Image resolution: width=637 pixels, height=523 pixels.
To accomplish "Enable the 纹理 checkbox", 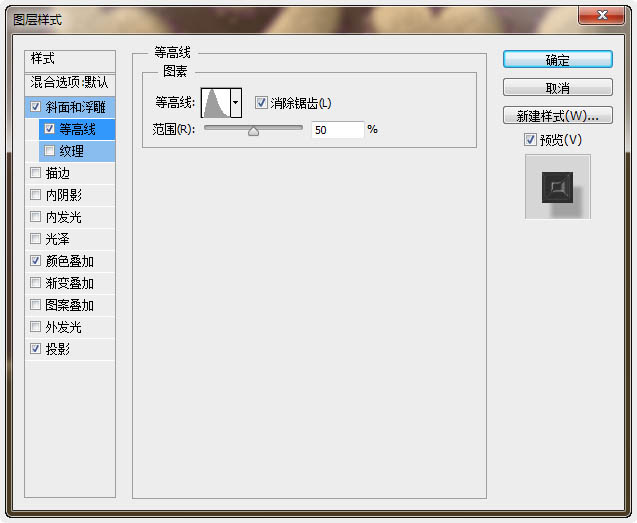I will pos(50,151).
